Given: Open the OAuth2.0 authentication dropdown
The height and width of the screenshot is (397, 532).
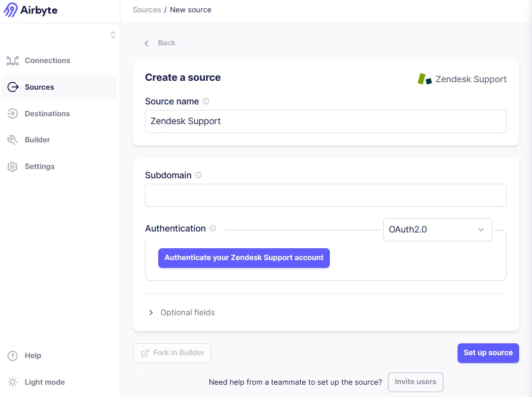Looking at the screenshot, I should 438,230.
